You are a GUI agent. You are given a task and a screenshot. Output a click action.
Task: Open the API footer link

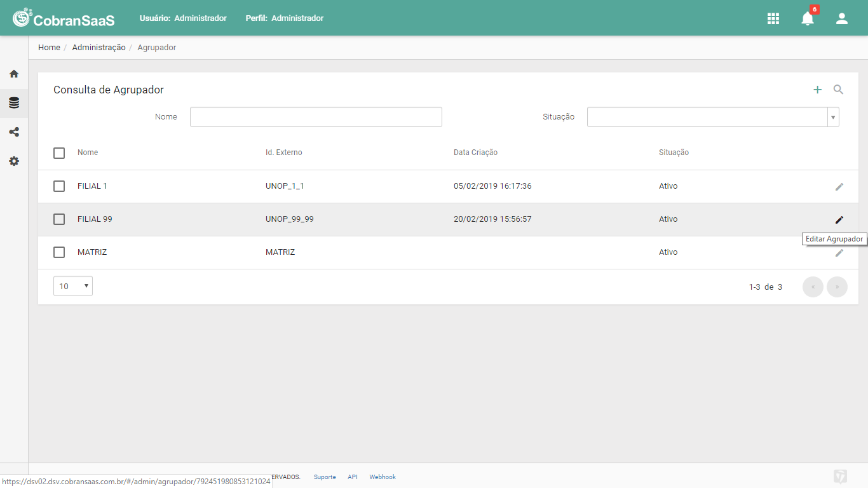[353, 477]
